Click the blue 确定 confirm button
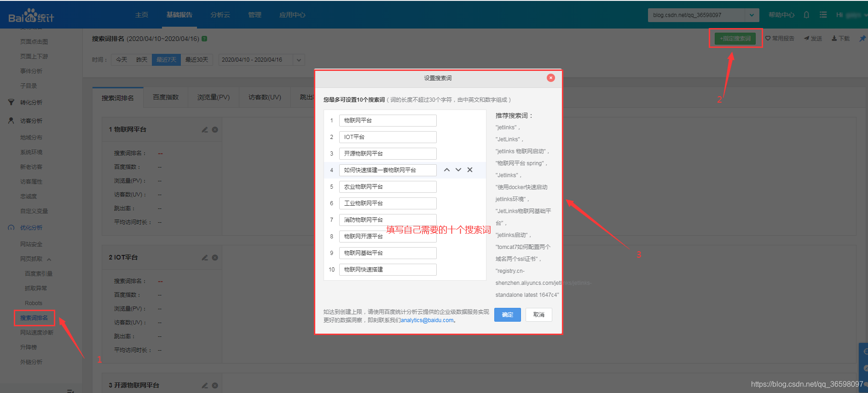This screenshot has height=393, width=868. [508, 315]
